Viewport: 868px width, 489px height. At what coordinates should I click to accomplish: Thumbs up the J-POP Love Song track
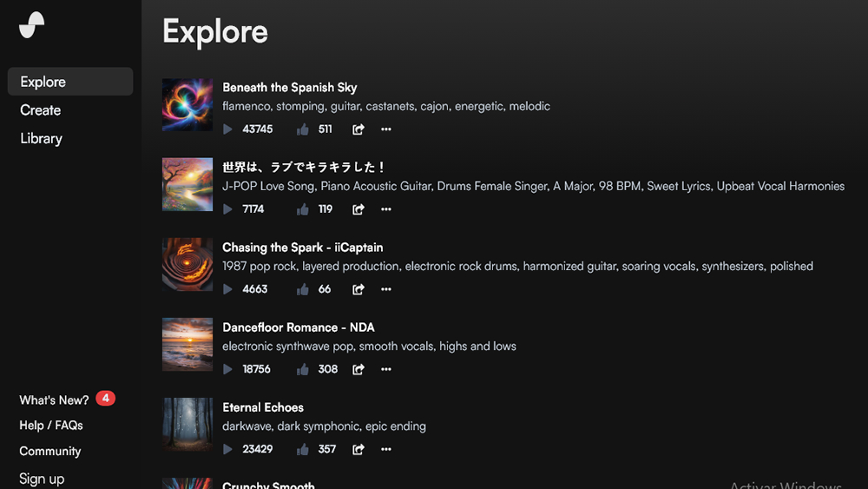(x=303, y=209)
